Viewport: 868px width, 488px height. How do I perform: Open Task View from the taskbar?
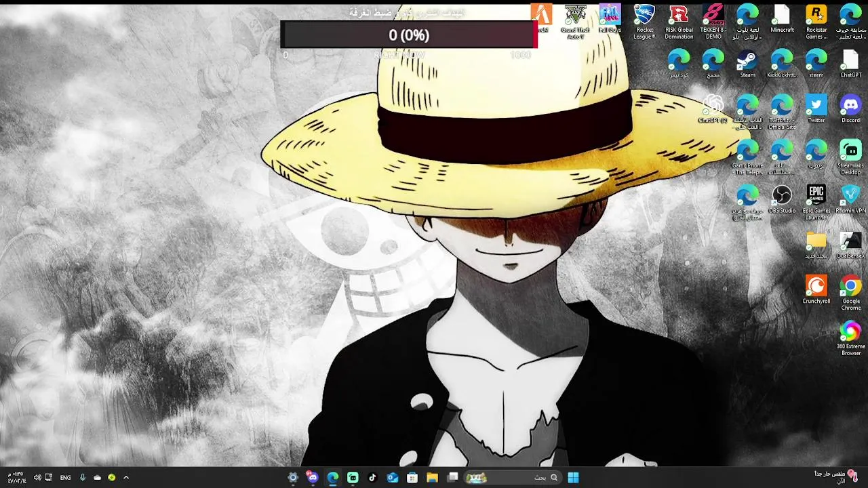(x=453, y=477)
